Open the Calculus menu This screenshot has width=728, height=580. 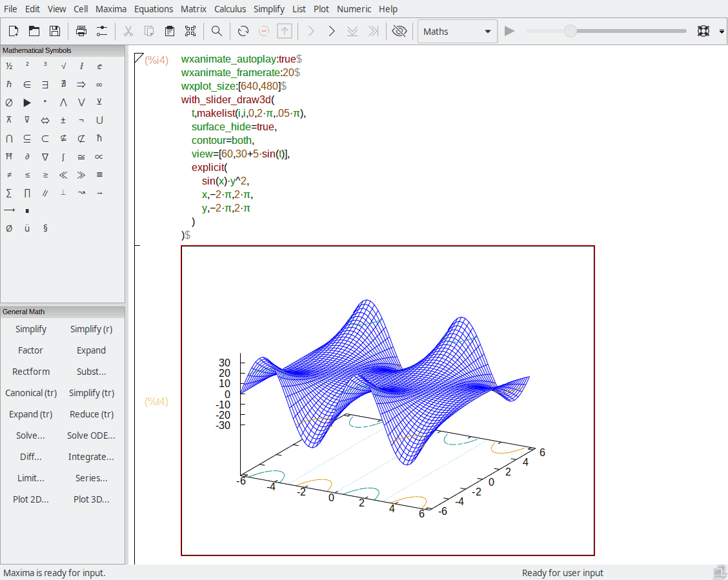tap(230, 9)
